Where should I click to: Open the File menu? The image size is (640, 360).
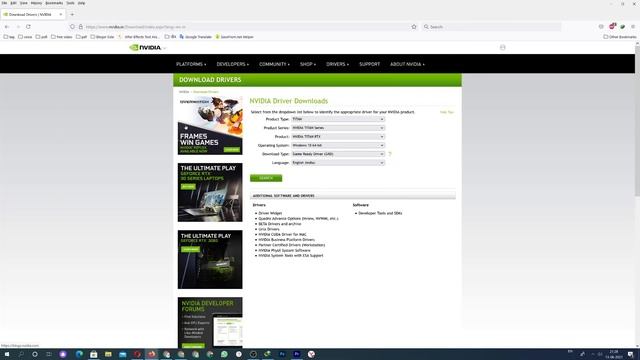pyautogui.click(x=4, y=3)
